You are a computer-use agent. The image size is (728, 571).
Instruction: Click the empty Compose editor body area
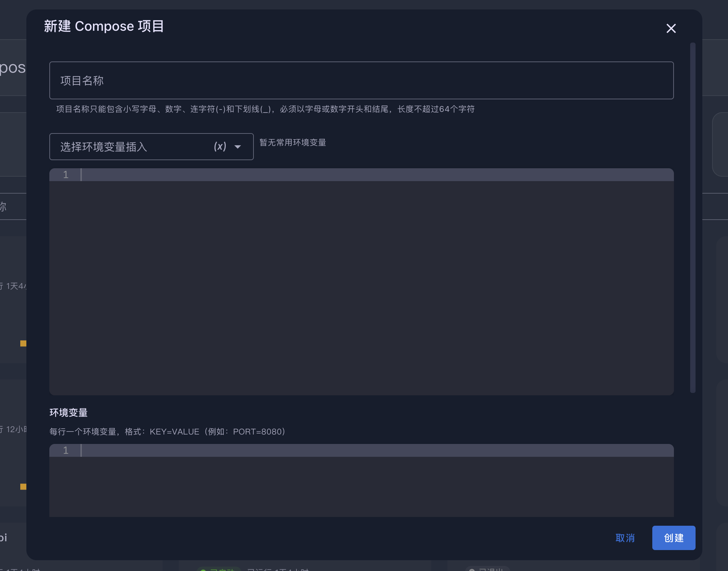[x=361, y=287]
